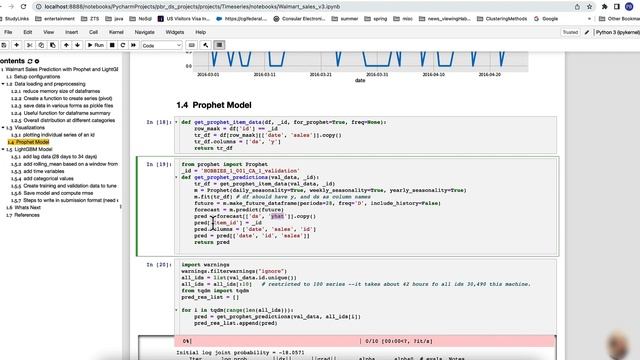Viewport: 640px width, 360px height.
Task: Paste cells below icon
Action: point(53,45)
